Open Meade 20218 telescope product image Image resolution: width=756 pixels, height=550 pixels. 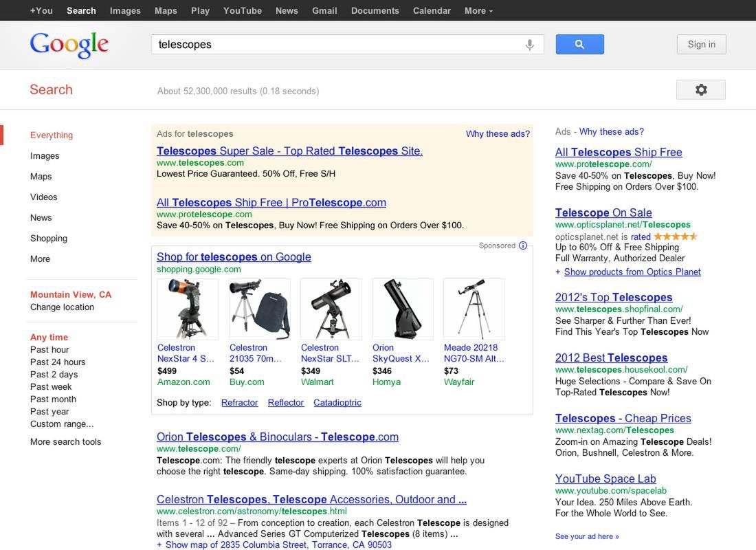[x=474, y=309]
